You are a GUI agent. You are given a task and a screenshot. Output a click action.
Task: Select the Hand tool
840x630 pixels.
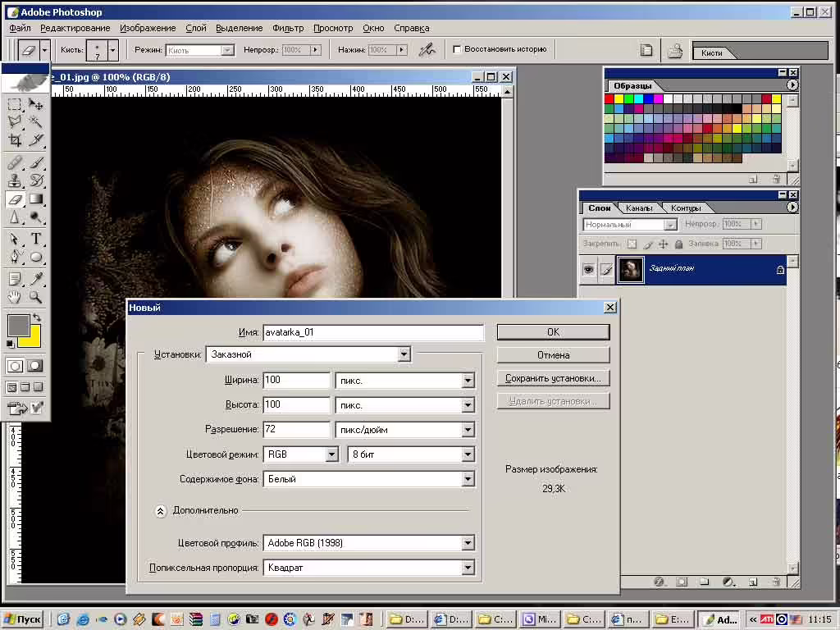15,297
